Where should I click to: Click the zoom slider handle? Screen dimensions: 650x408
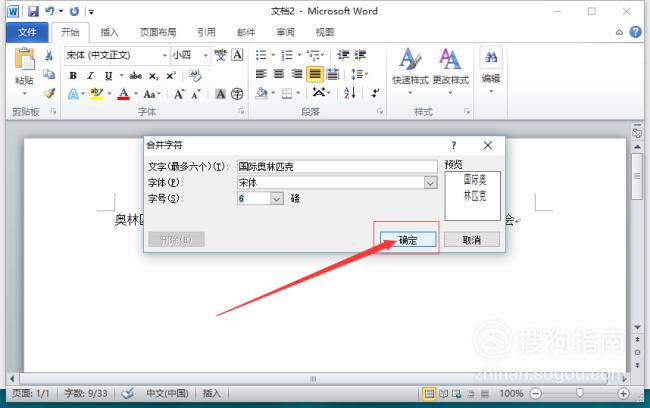[x=580, y=393]
